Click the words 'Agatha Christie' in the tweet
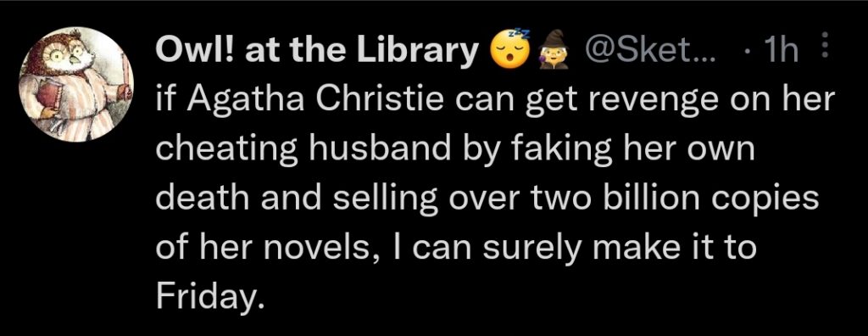The height and width of the screenshot is (336, 868). (316, 102)
